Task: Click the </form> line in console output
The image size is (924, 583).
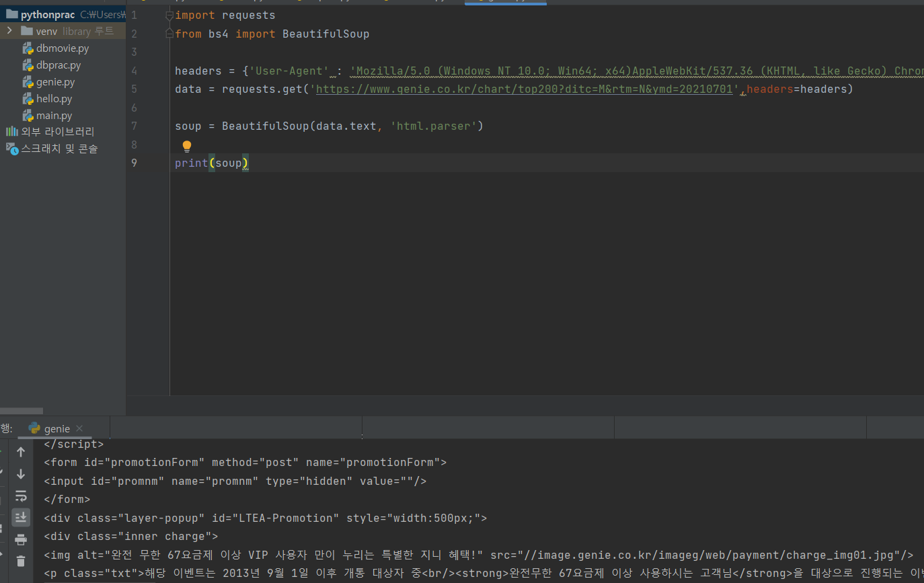Action: pyautogui.click(x=67, y=500)
